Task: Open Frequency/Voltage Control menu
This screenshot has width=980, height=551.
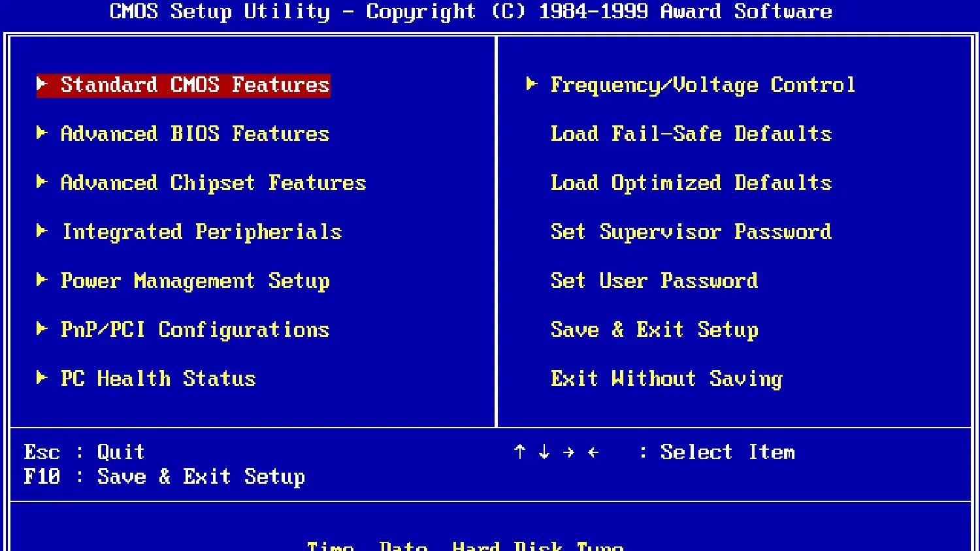Action: click(x=702, y=85)
